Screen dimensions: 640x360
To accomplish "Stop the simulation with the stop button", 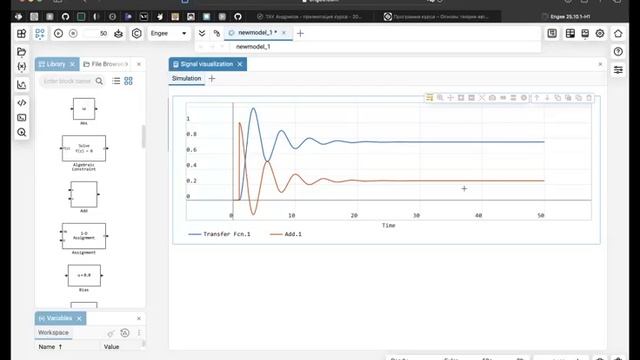I will (x=73, y=33).
